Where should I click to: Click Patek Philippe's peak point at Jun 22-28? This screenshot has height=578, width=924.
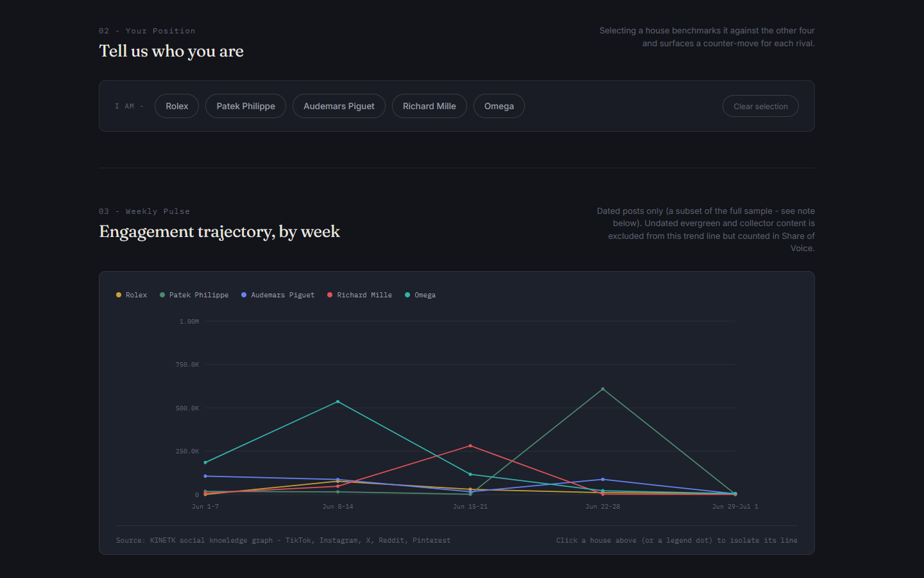tap(603, 389)
